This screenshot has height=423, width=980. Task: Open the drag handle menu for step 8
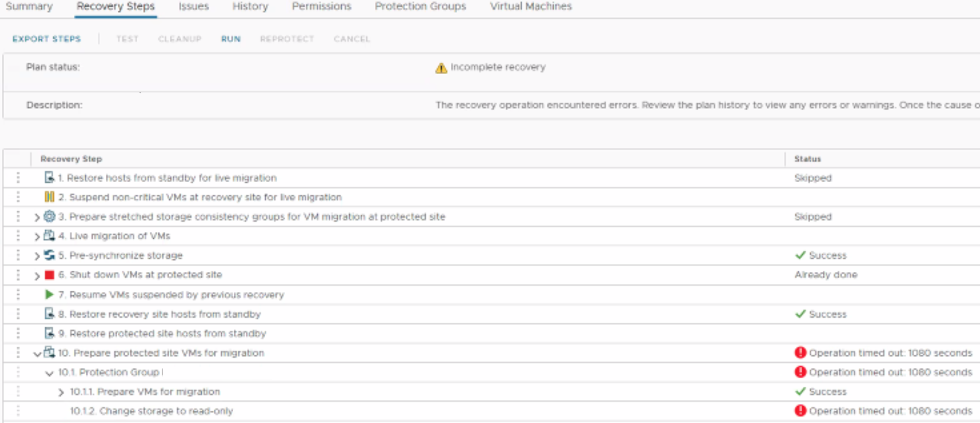(18, 314)
